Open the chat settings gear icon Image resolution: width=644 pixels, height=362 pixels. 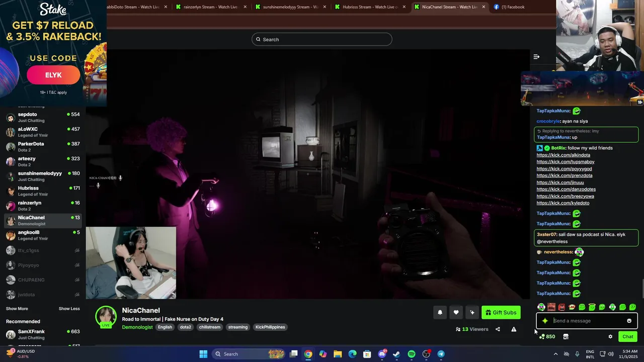[610, 336]
